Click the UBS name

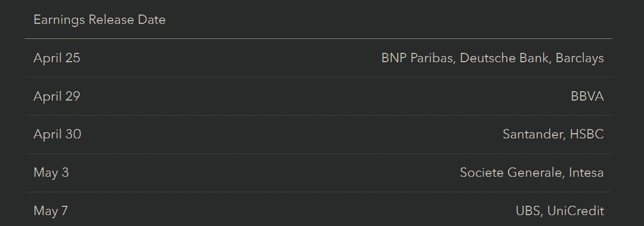tap(528, 211)
